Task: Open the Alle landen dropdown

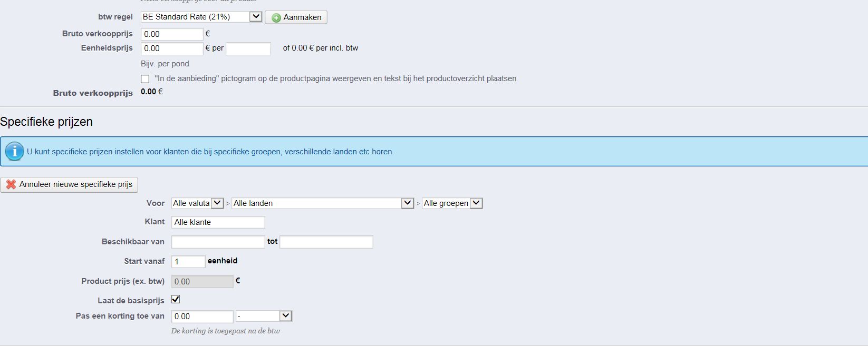Action: [322, 203]
